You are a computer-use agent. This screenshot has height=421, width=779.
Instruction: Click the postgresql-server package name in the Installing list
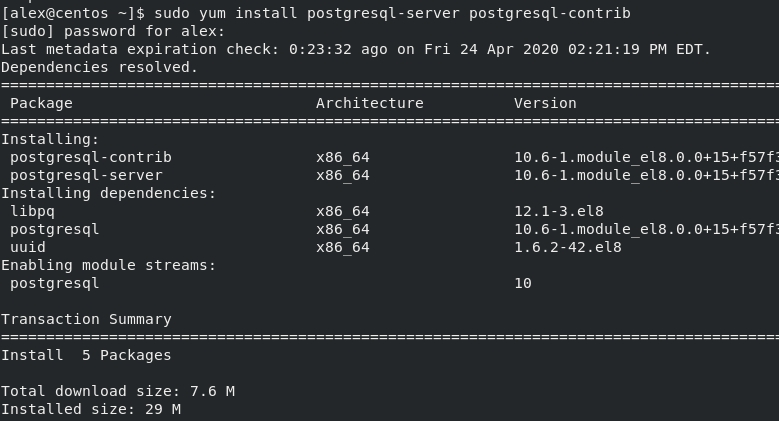point(86,175)
